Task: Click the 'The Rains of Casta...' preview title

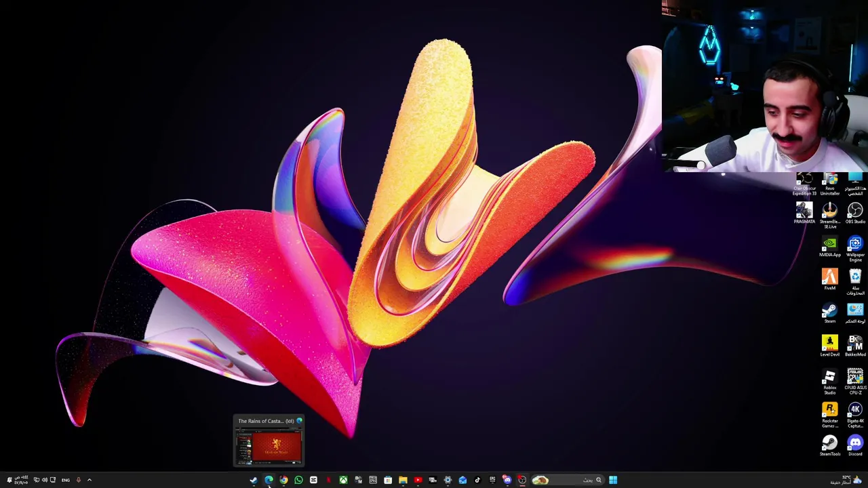Action: click(265, 421)
